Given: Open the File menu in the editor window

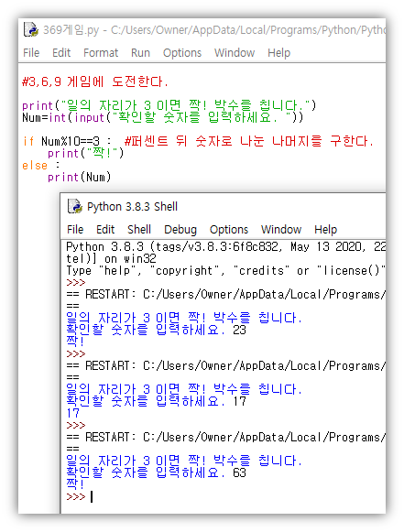Looking at the screenshot, I should pyautogui.click(x=31, y=53).
